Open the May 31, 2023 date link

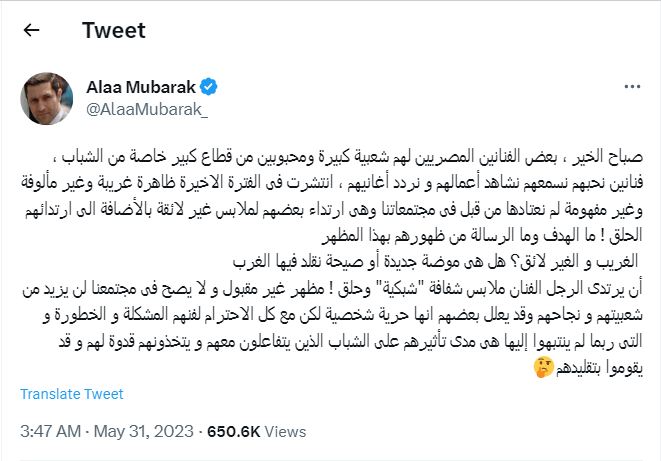(143, 432)
